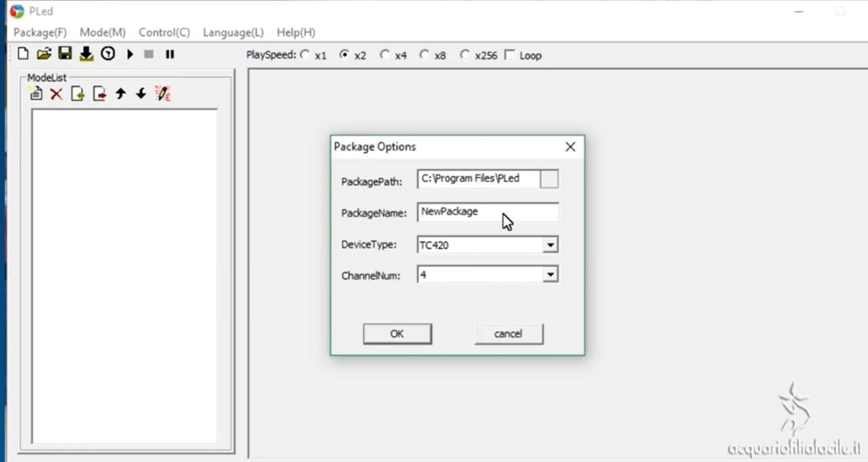Click the clock time sync icon

coord(108,54)
